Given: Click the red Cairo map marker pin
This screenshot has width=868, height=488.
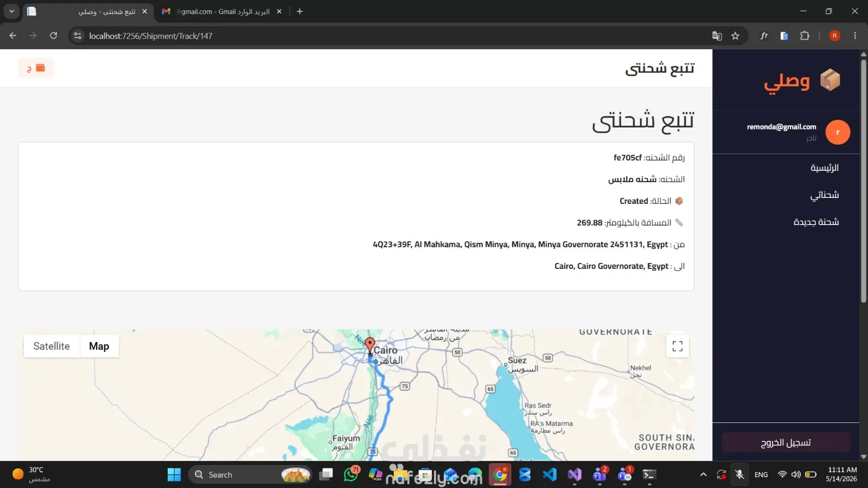Looking at the screenshot, I should tap(370, 345).
